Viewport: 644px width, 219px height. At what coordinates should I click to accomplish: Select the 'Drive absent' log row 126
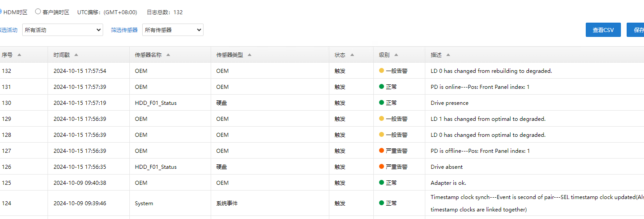coord(447,167)
